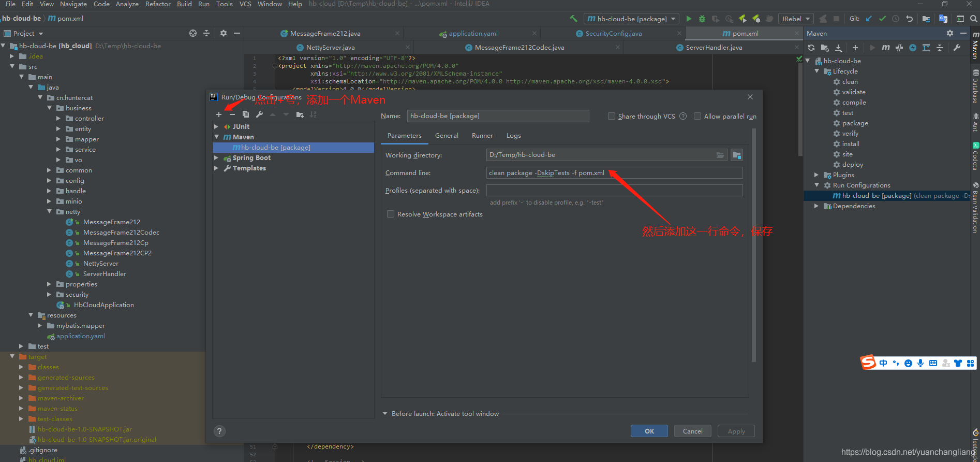The image size is (980, 462).
Task: Open the Maven panel gear options
Action: (950, 33)
